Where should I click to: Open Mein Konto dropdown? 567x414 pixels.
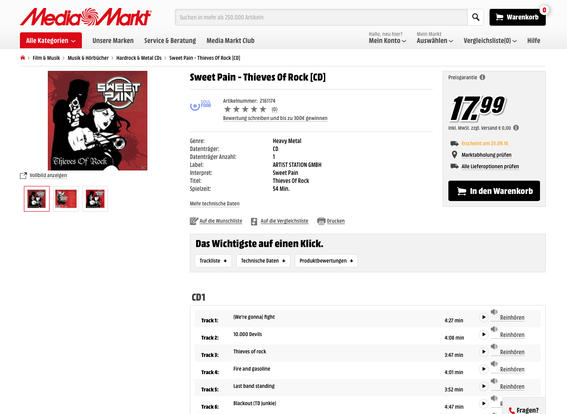tap(387, 40)
